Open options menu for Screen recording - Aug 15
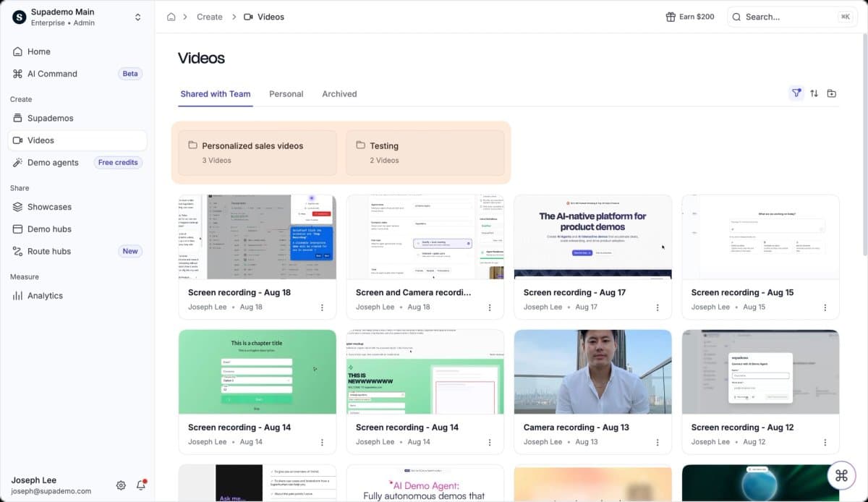 point(825,307)
